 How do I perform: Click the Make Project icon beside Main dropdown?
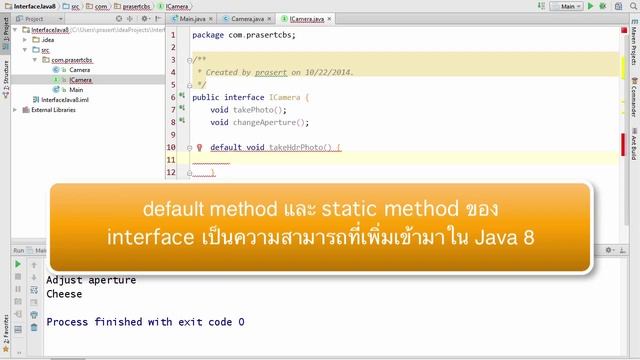coord(541,6)
